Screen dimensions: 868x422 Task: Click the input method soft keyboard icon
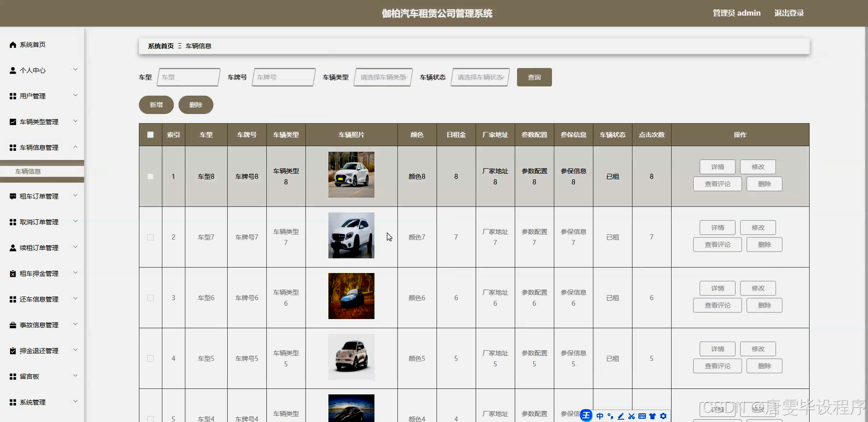[x=642, y=416]
